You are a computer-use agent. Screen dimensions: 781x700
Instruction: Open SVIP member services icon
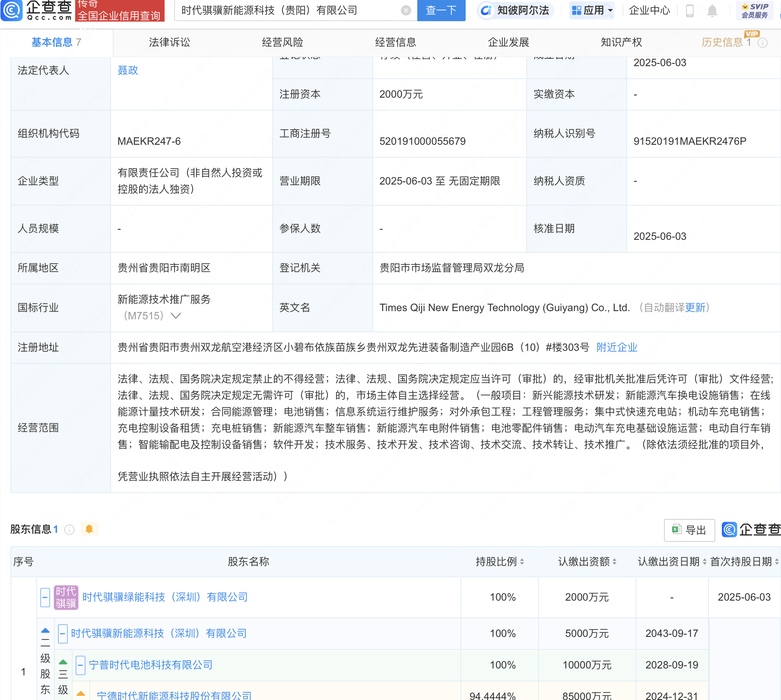coord(755,10)
